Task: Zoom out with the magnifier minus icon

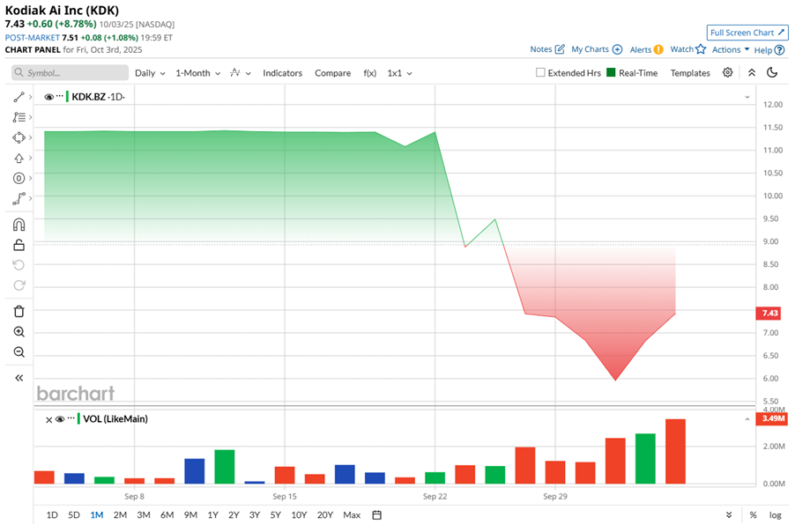Action: point(19,352)
